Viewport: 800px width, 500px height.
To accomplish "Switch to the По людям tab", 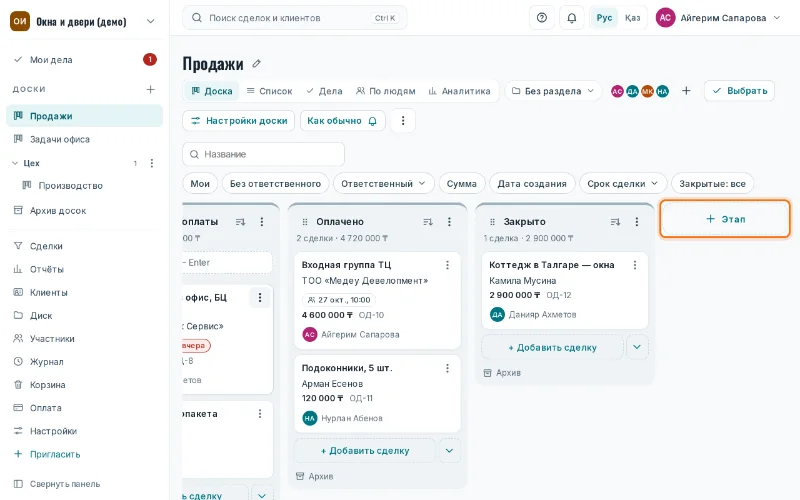I will (x=386, y=91).
